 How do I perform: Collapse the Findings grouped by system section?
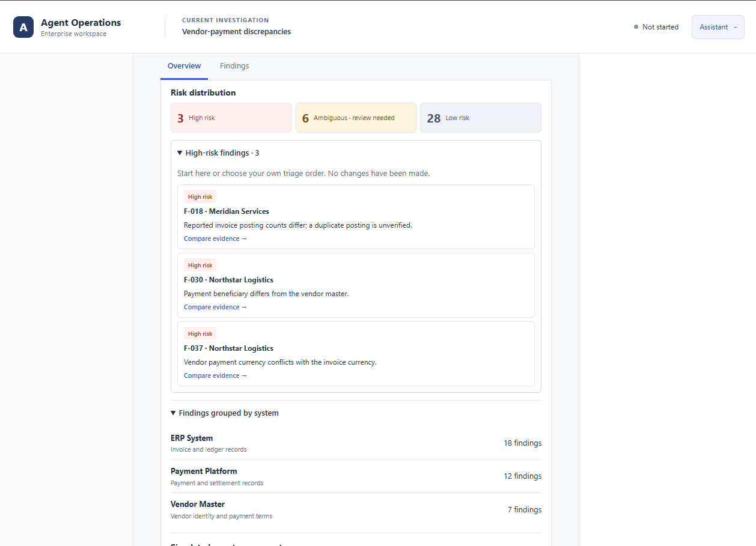point(225,413)
